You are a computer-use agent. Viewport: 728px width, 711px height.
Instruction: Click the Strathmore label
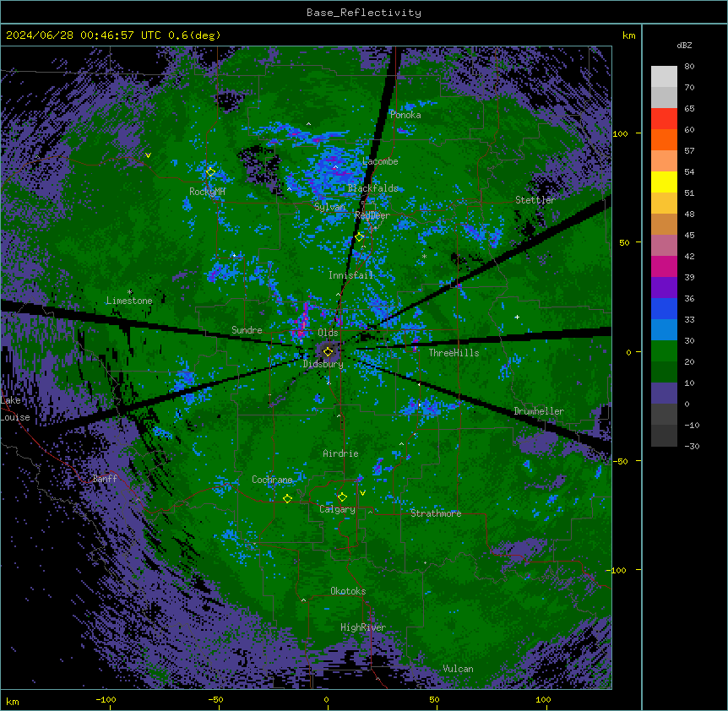click(436, 513)
